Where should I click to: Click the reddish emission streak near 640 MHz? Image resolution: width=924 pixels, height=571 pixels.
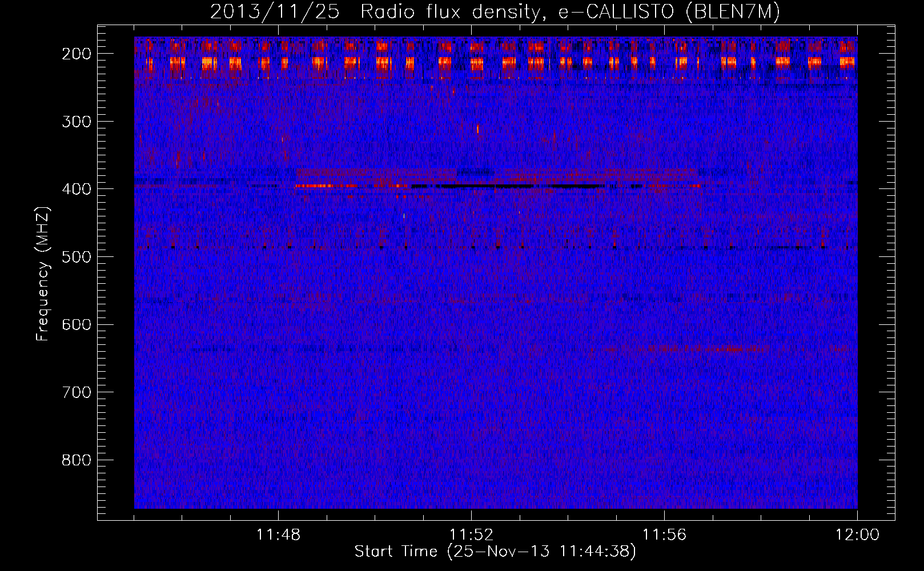tap(708, 348)
